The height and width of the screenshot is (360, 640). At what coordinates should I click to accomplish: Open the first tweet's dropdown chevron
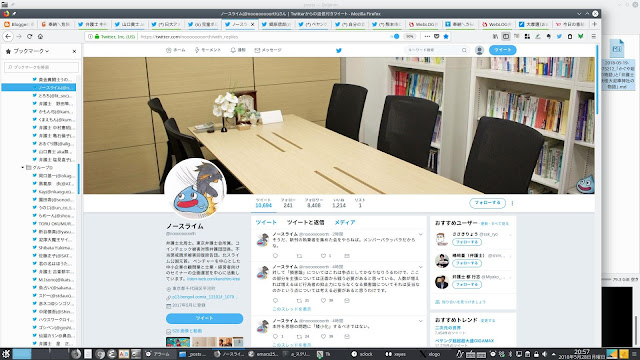tap(420, 234)
